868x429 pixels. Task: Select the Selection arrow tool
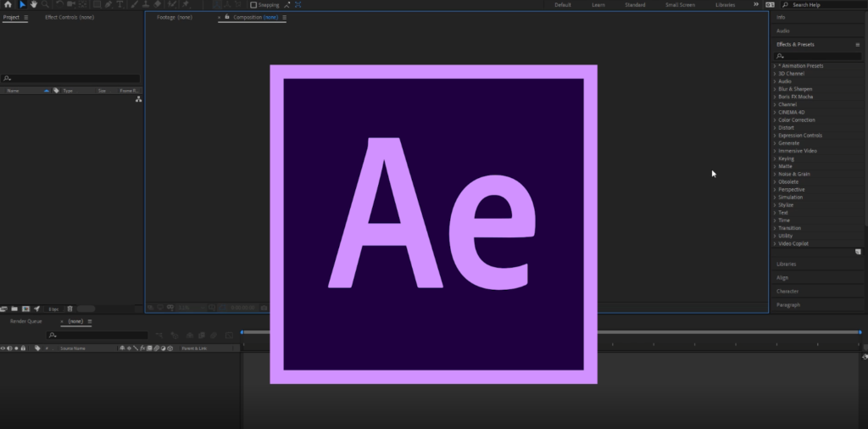point(23,4)
